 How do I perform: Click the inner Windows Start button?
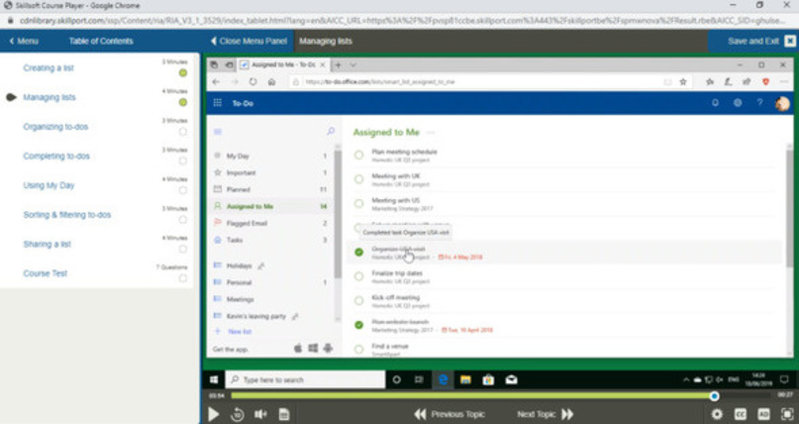tap(214, 380)
